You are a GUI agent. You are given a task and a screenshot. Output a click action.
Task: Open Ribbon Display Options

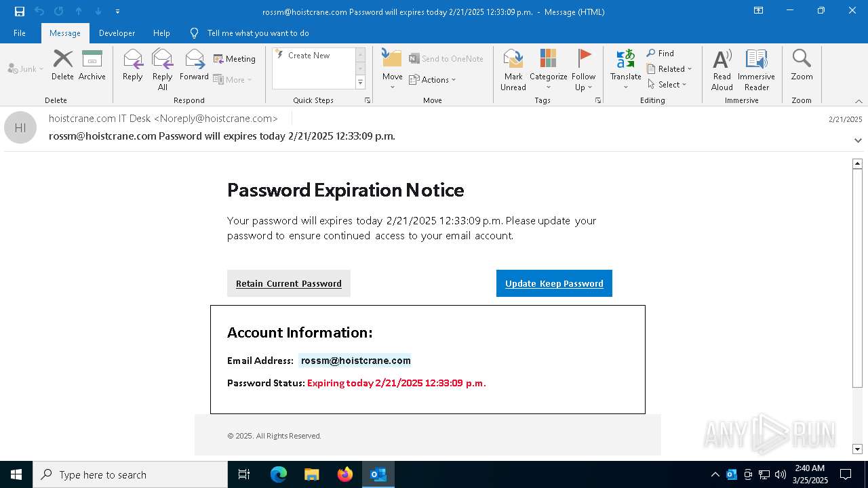click(758, 11)
